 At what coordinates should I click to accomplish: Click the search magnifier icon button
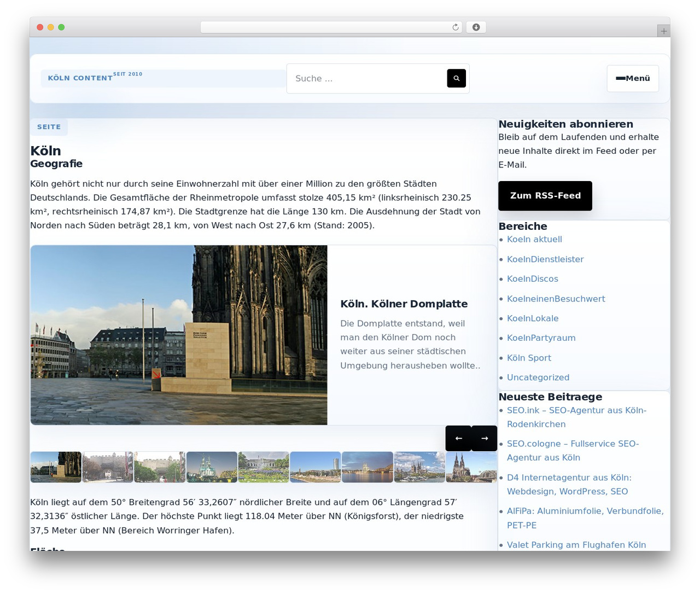(x=456, y=78)
